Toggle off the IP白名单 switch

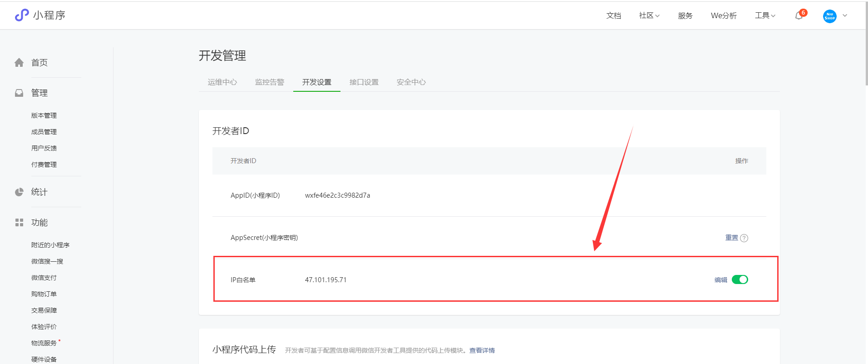point(740,279)
